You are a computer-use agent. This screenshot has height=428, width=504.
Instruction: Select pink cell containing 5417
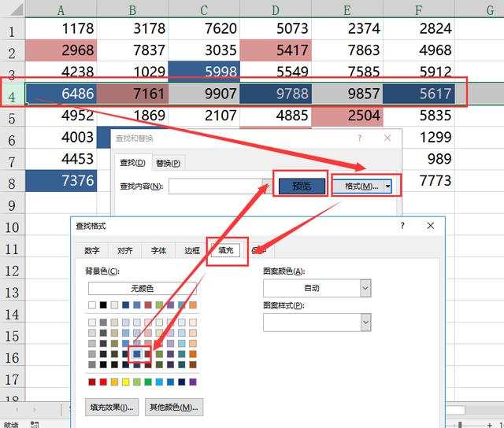(x=276, y=50)
